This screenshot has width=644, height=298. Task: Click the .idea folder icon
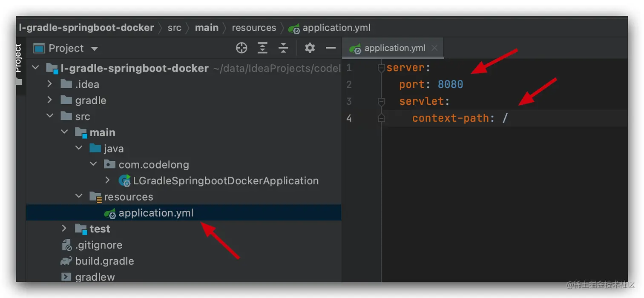click(66, 84)
